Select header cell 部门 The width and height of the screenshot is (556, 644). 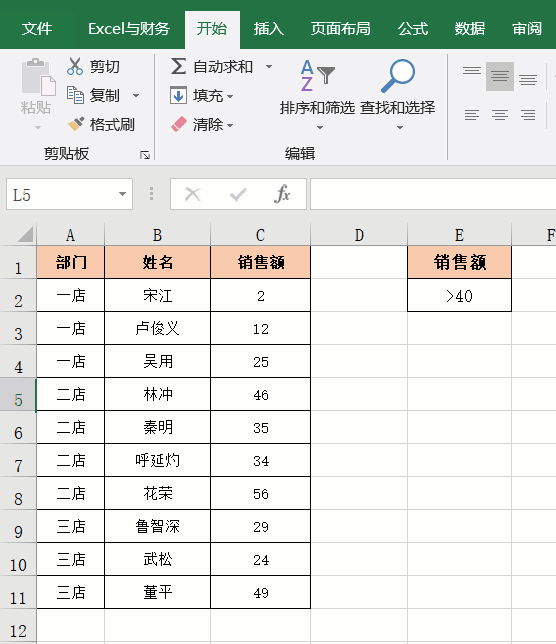[x=71, y=262]
